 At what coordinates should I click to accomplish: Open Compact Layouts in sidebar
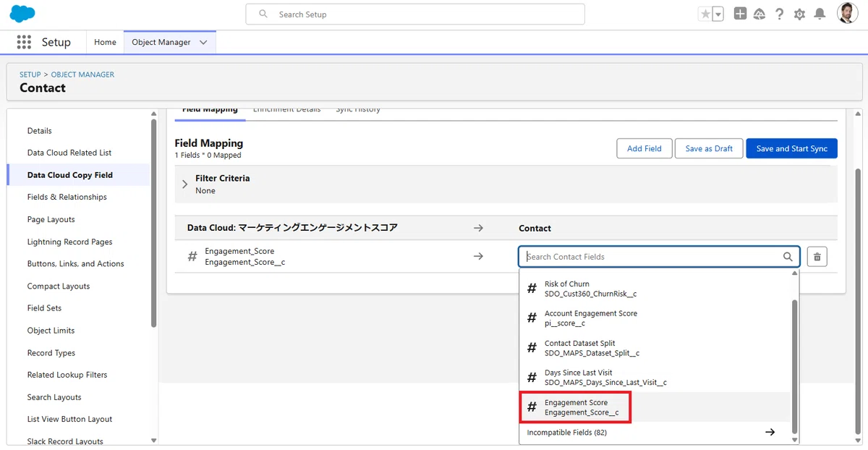click(59, 286)
